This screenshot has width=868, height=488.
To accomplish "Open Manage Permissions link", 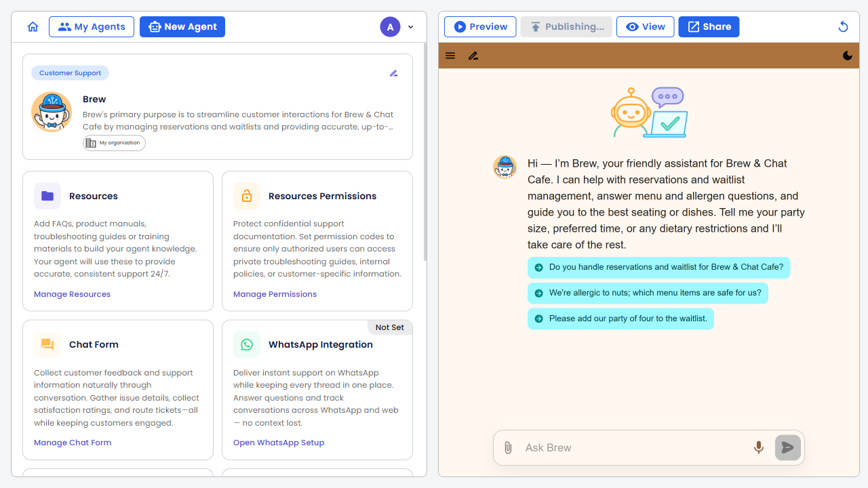I will [275, 294].
